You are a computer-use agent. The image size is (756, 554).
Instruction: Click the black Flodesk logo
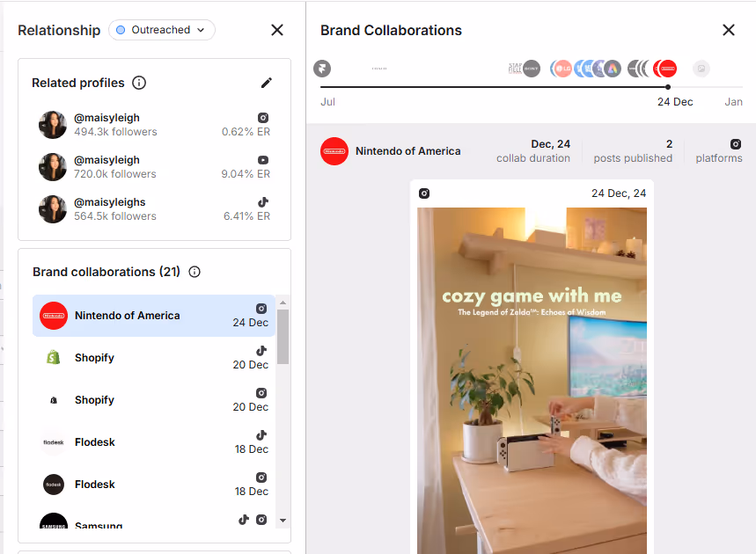(54, 485)
